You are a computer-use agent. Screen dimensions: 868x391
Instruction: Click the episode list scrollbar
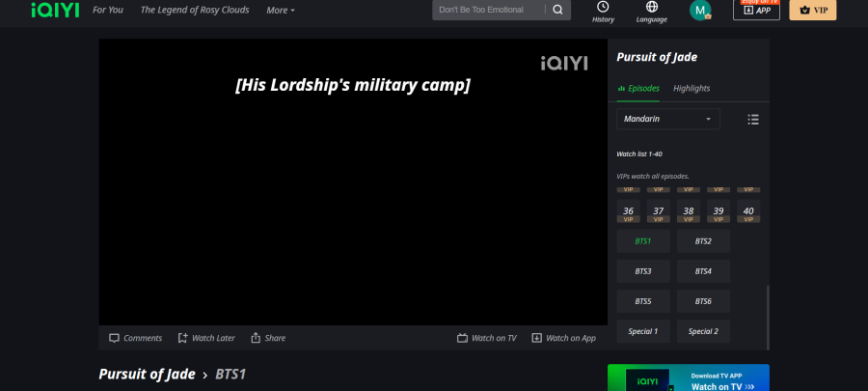tap(768, 318)
